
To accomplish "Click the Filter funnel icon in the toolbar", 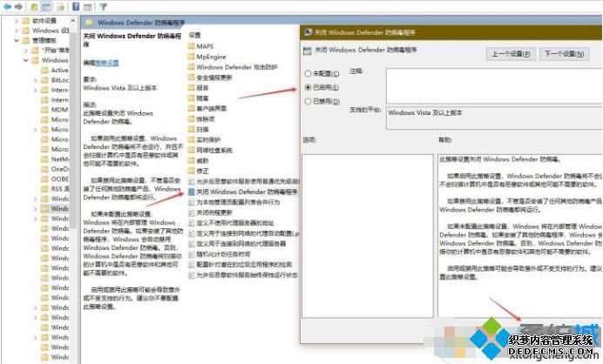I will click(103, 7).
